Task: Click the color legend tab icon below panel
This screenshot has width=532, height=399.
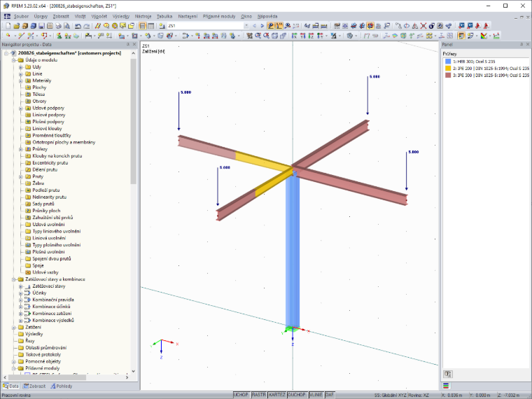Action: 446,386
